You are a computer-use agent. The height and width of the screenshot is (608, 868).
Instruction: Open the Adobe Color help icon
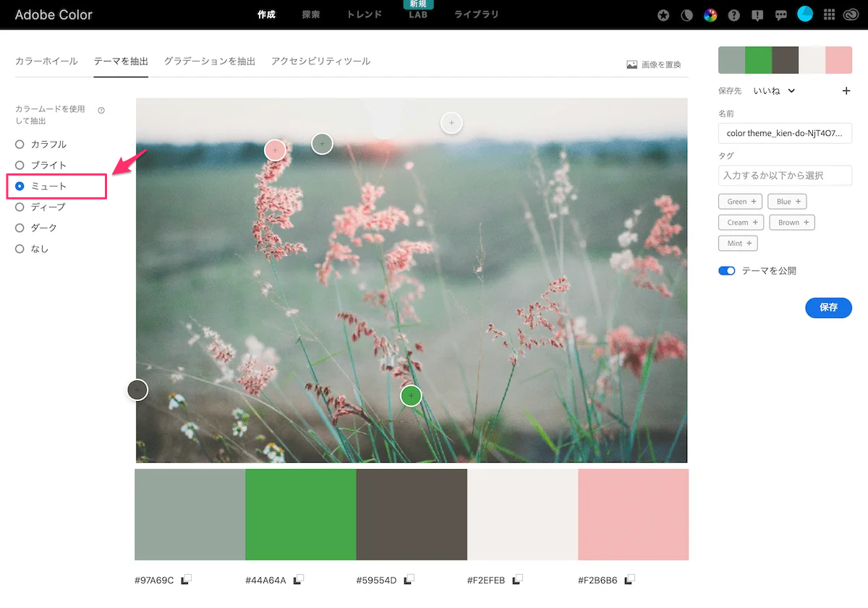733,14
